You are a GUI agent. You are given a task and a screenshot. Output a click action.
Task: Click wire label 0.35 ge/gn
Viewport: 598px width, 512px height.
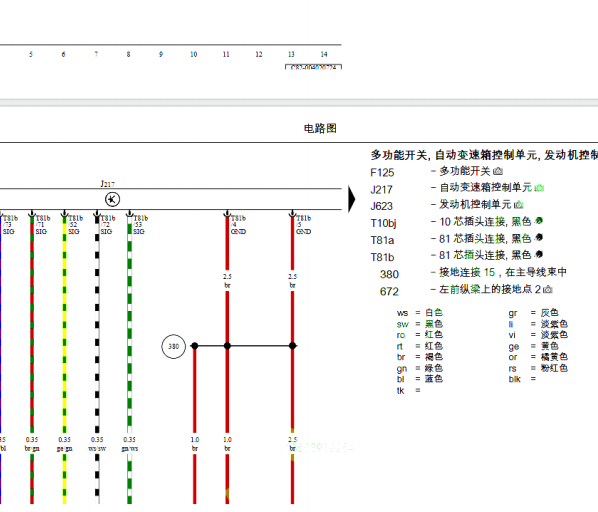(64, 444)
